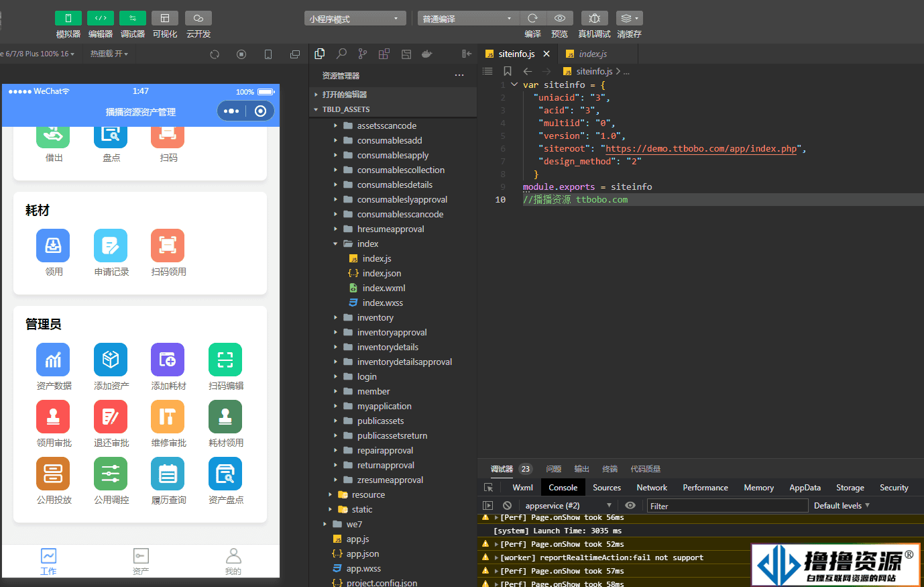Screen dimensions: 924x587
Task: Start 真机调试 real device debugging
Action: pos(595,18)
